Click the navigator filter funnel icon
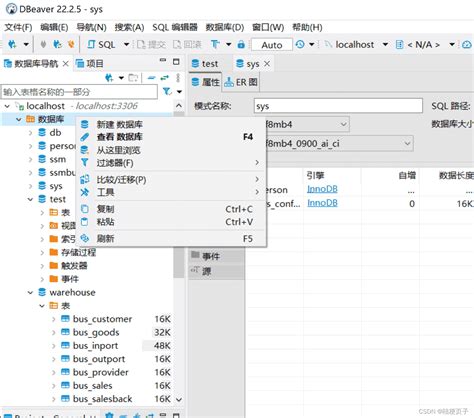 (x=167, y=91)
